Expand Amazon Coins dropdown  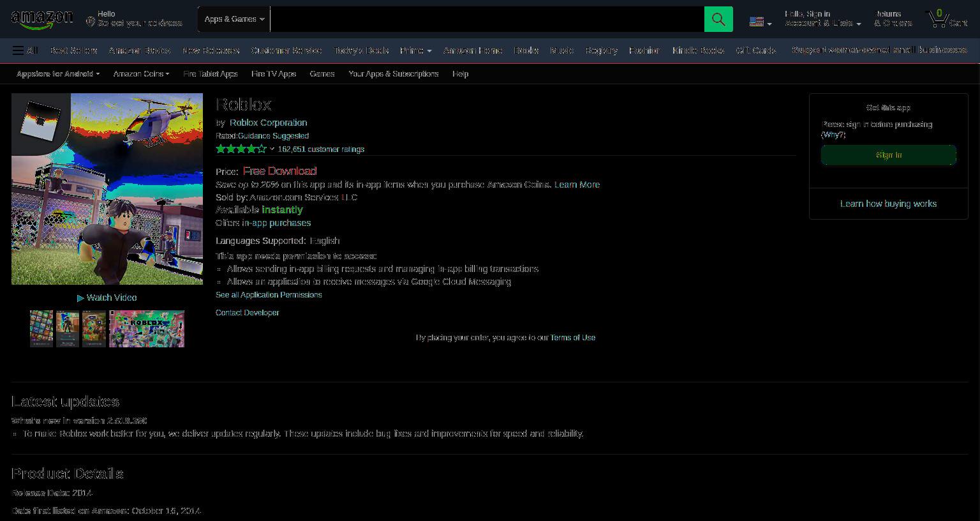tap(141, 74)
